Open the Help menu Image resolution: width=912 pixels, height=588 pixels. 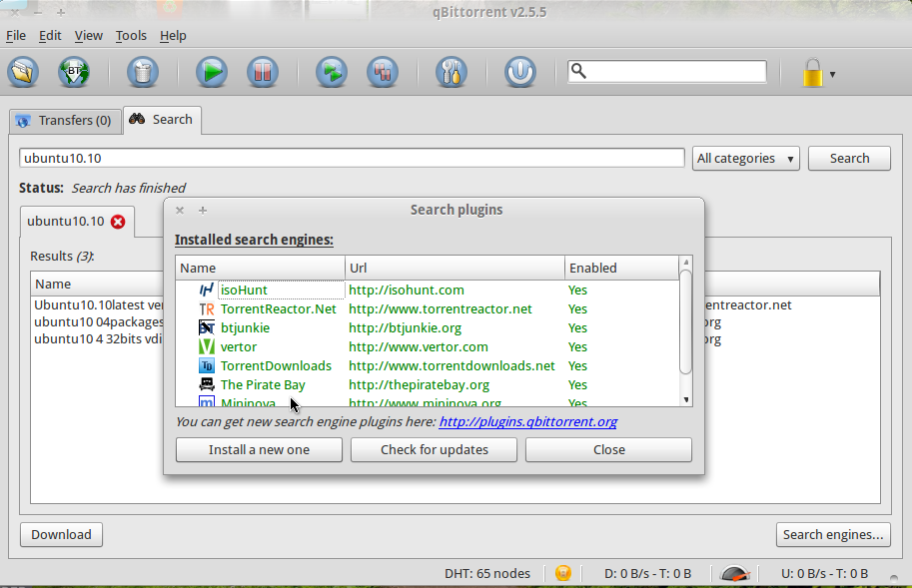tap(173, 36)
